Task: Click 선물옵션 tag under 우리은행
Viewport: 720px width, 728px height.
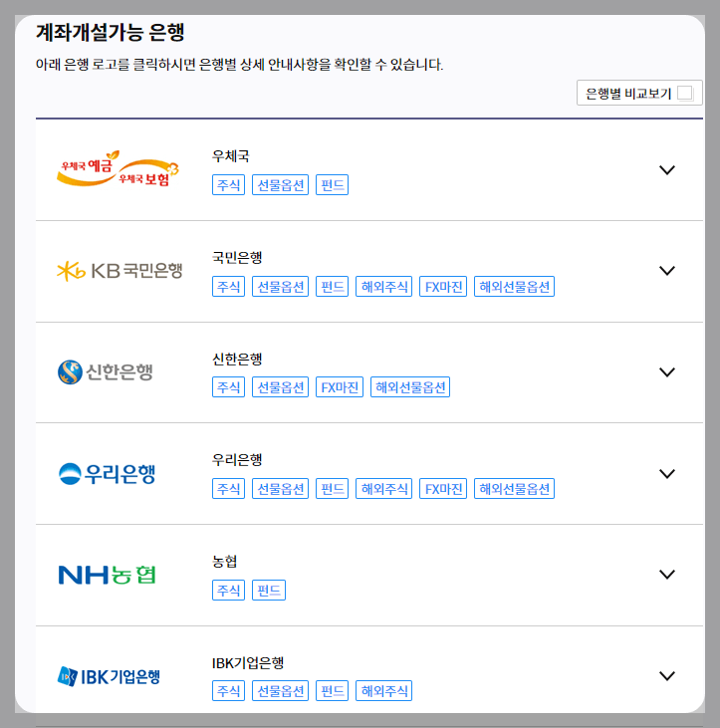Action: point(281,488)
